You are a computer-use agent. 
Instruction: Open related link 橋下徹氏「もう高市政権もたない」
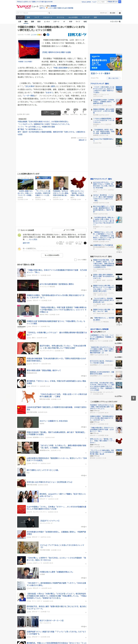point(30,129)
